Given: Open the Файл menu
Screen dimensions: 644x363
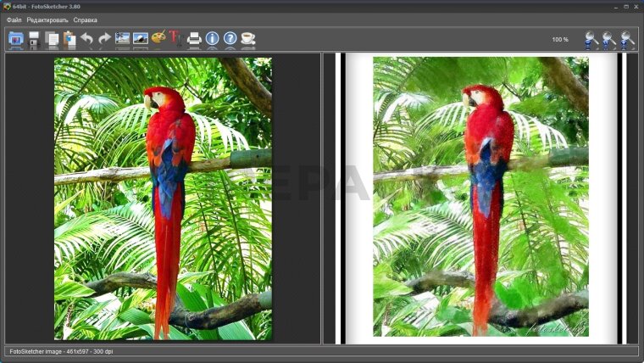Looking at the screenshot, I should [14, 20].
